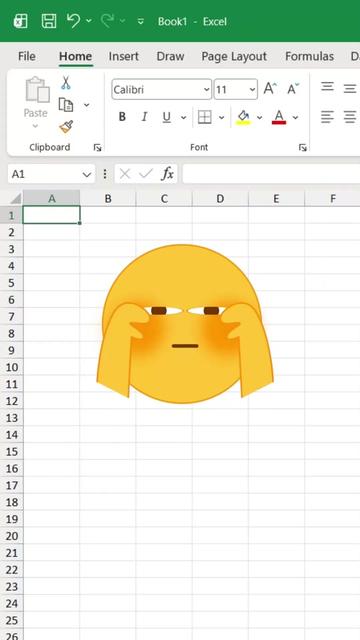Click the Excel app icon in title bar
This screenshot has width=360, height=640.
(x=20, y=21)
